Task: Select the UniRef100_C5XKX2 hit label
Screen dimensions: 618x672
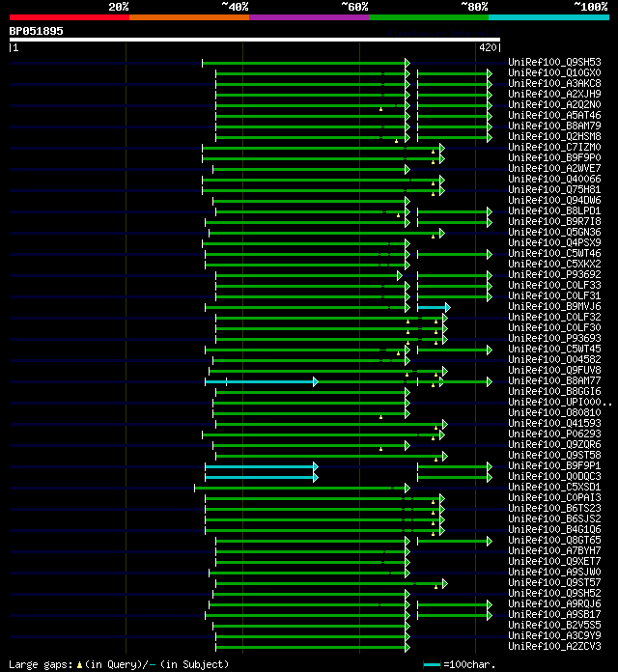Action: click(x=554, y=264)
